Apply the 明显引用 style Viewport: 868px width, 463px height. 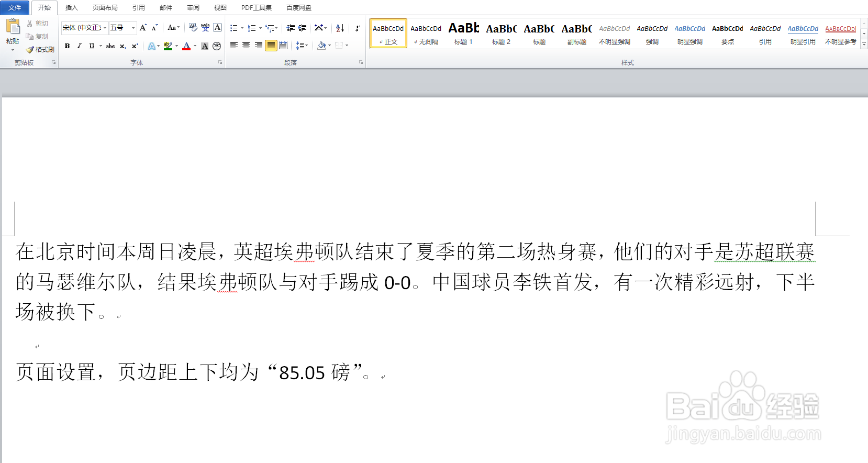point(803,34)
